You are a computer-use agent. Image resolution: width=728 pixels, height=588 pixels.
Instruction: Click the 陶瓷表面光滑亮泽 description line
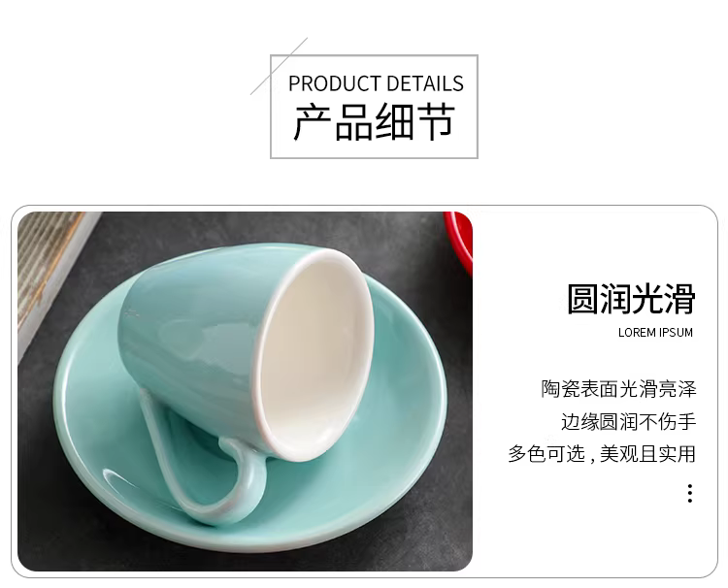click(618, 389)
